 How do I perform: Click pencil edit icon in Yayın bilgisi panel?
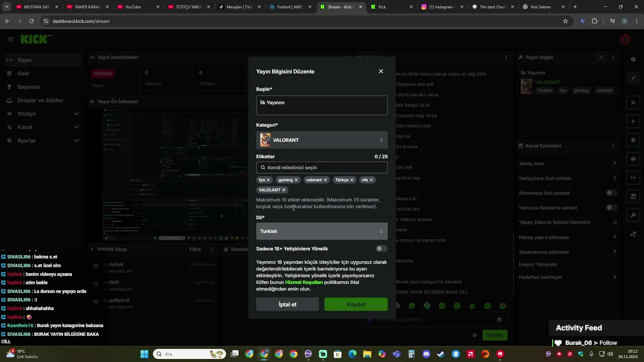[601, 57]
